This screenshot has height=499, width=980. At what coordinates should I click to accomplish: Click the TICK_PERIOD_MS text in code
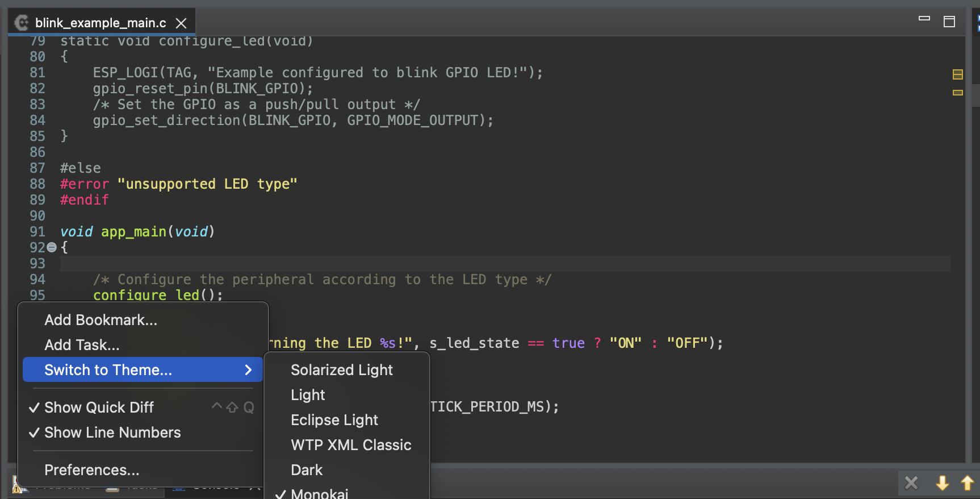[x=487, y=407]
